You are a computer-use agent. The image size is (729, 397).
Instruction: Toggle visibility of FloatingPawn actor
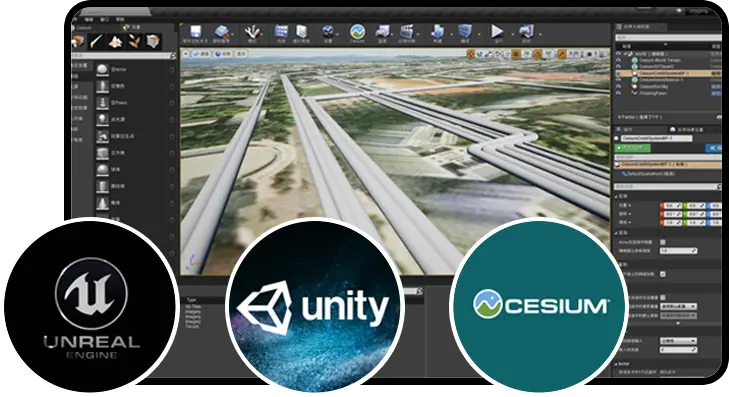click(618, 93)
